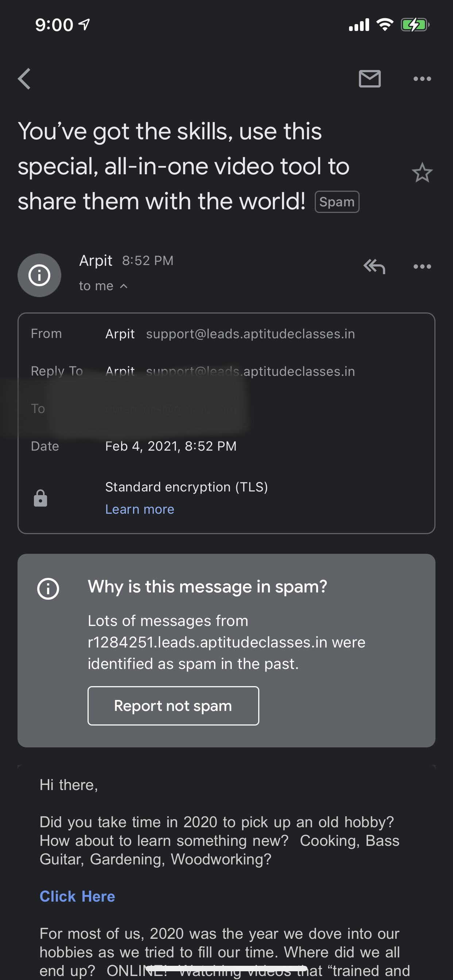Tap info icon in spam warning banner
The image size is (453, 980).
48,588
